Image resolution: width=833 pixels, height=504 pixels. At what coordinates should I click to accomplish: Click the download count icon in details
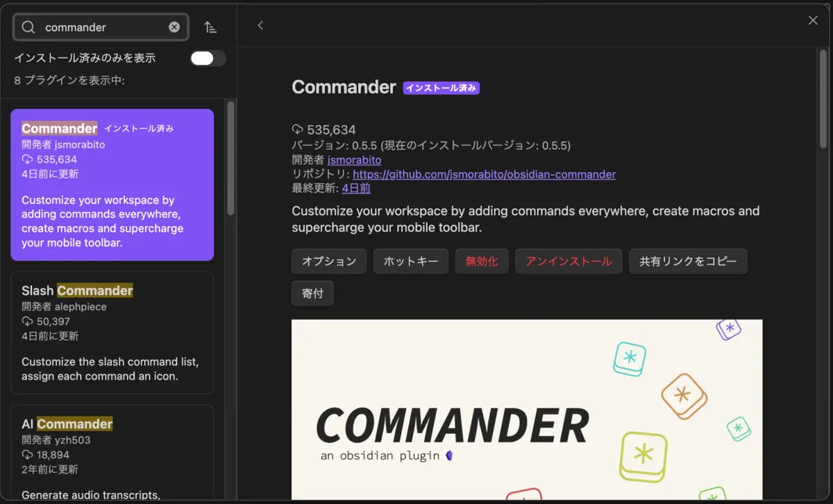point(298,130)
